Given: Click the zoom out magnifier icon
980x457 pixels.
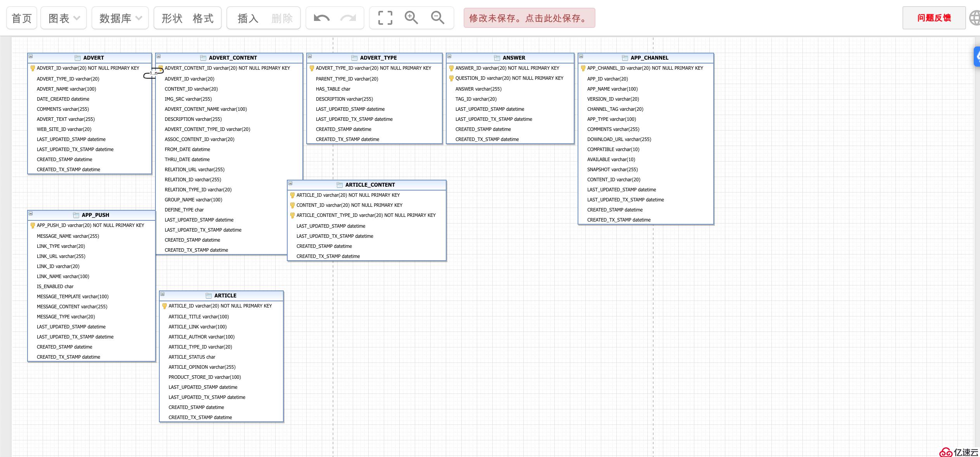Looking at the screenshot, I should tap(438, 17).
